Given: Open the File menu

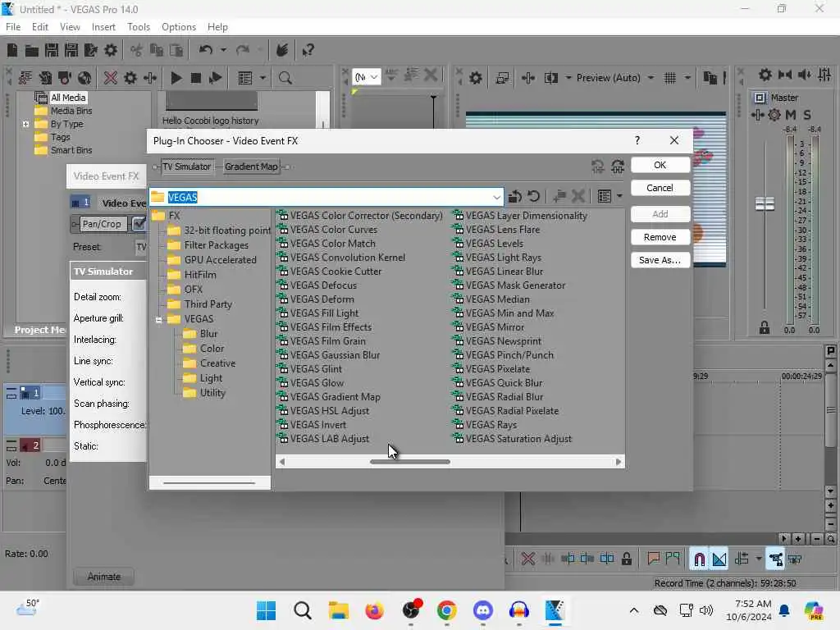Looking at the screenshot, I should pyautogui.click(x=13, y=27).
